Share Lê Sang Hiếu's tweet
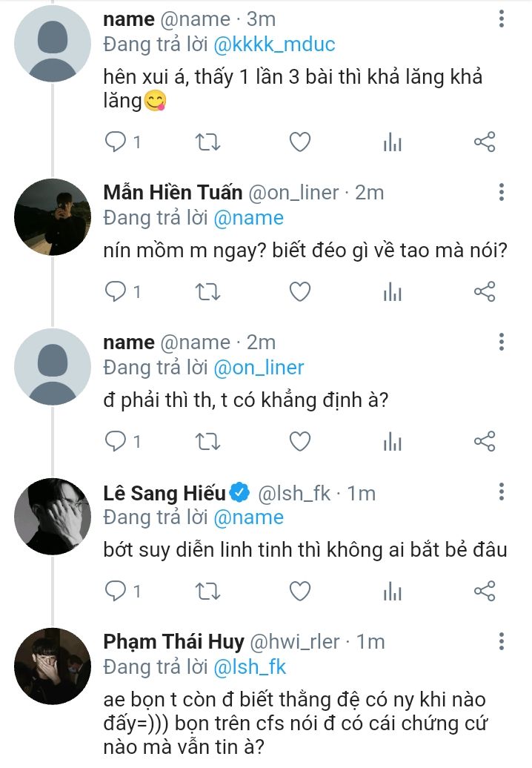Viewport: 532px width, 768px height. 484,591
